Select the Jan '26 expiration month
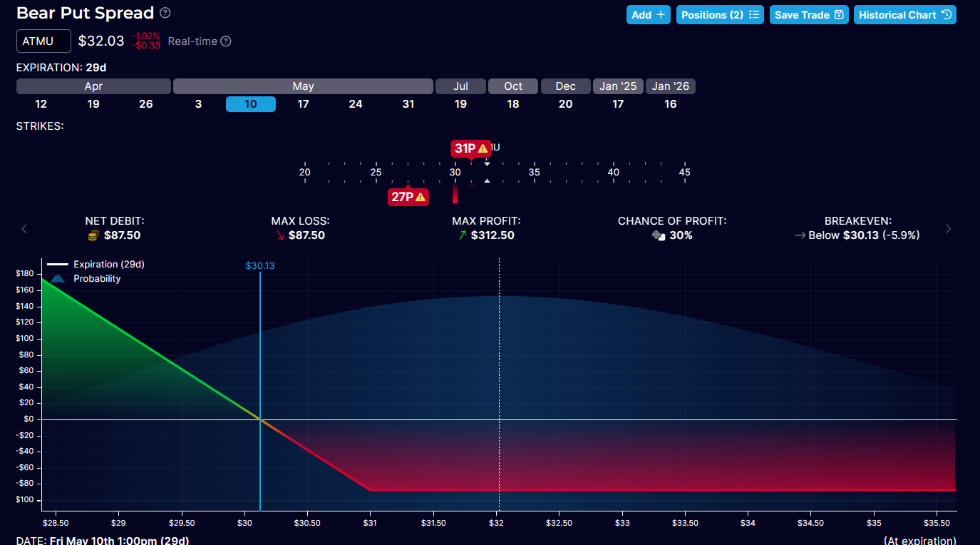The height and width of the screenshot is (545, 980). (671, 86)
